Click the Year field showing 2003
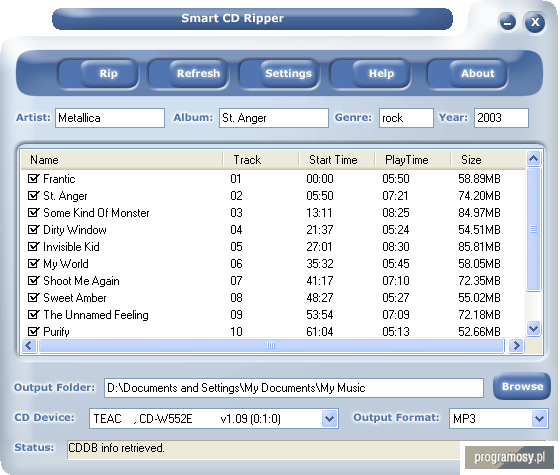Screen dimensions: 560x475 coord(501,118)
